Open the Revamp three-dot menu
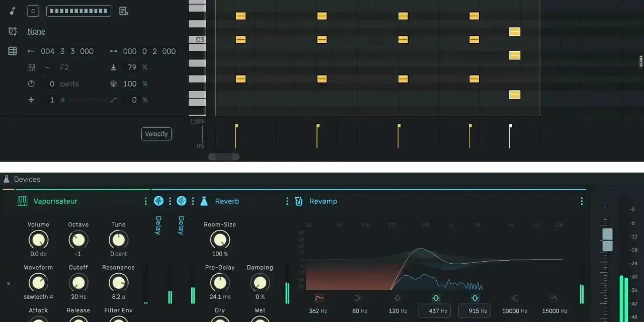The image size is (644, 322). click(582, 201)
